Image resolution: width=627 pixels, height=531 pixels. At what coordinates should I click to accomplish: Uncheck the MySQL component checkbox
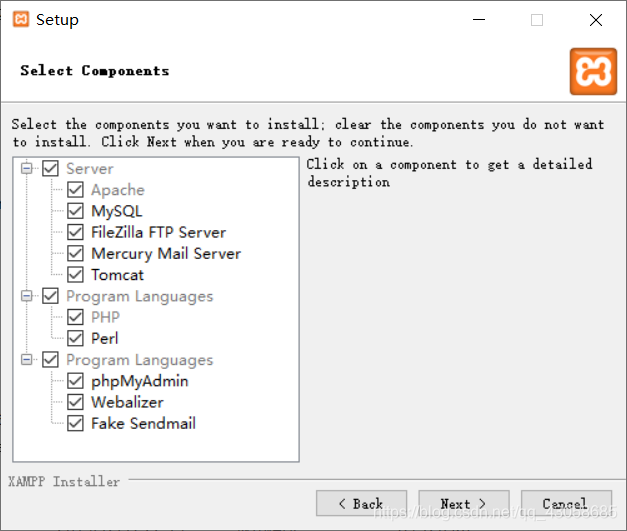(x=75, y=211)
